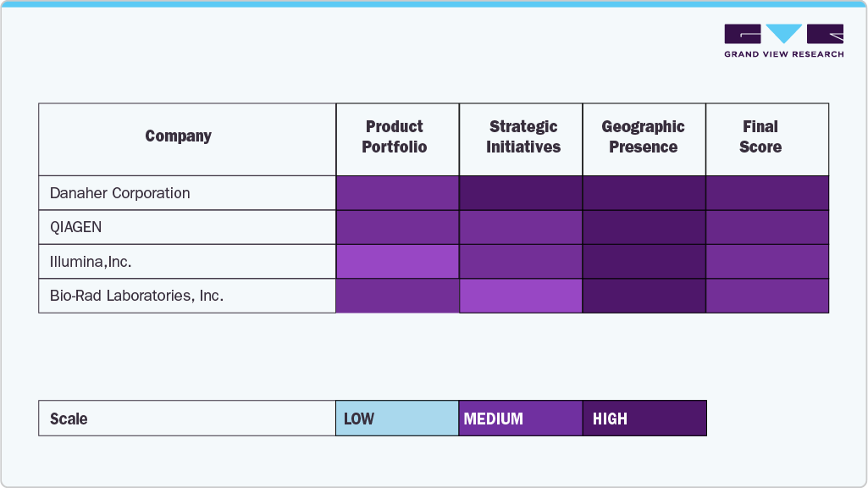Screen dimensions: 868x488
Task: Click the Bio-Rad Laboratories, Inc. label
Action: 136,297
